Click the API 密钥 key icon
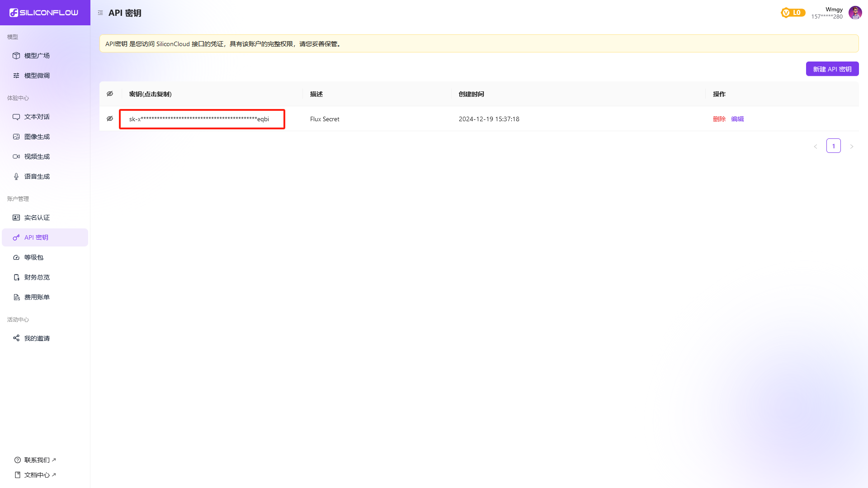 tap(16, 237)
